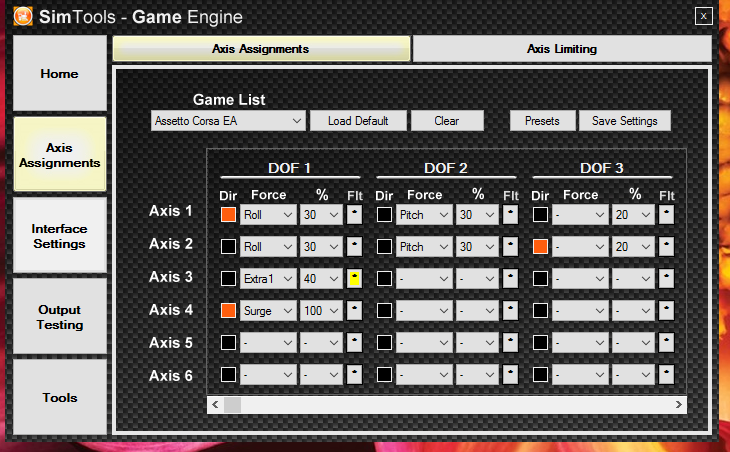The width and height of the screenshot is (730, 452).
Task: Toggle Axis 2 DOF 3 direction box
Action: (540, 246)
